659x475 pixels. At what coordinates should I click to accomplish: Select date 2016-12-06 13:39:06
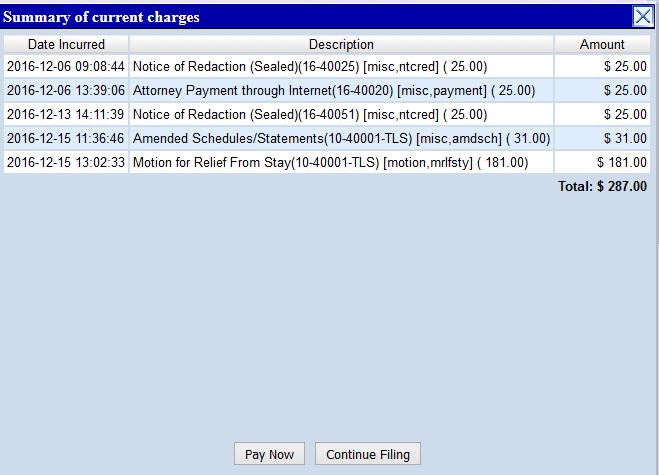66,90
